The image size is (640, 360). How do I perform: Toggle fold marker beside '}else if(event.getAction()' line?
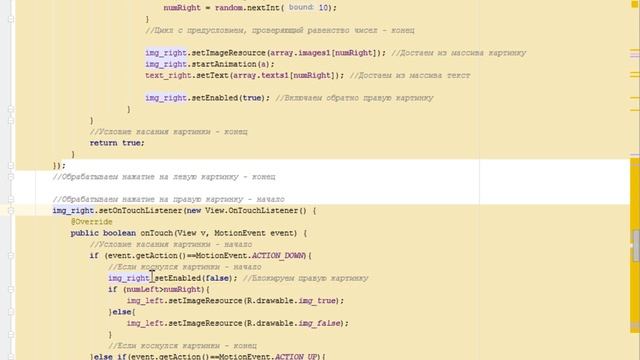point(11,357)
